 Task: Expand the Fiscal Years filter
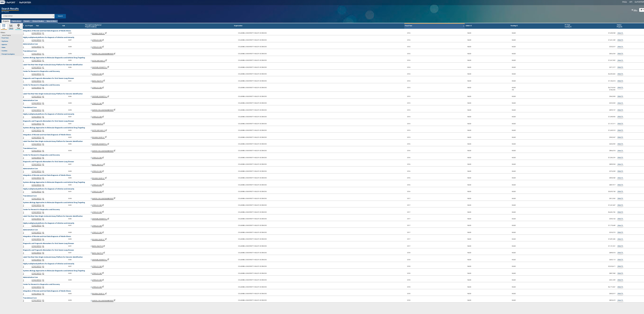[5, 38]
